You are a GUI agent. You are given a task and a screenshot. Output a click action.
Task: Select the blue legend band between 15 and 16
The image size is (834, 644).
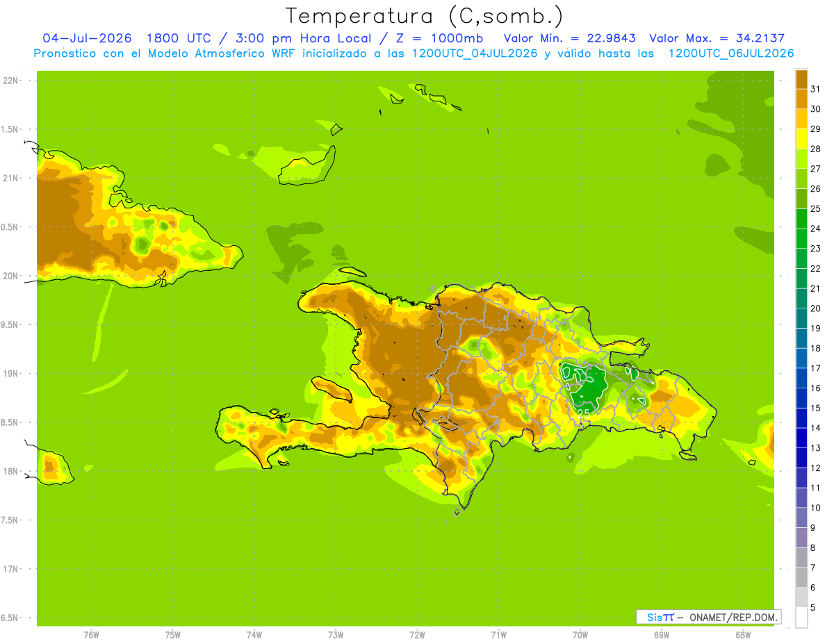tap(801, 398)
